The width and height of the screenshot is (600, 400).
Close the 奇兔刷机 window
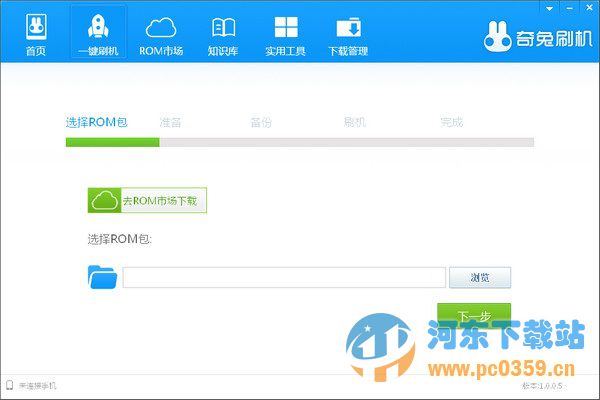(x=590, y=8)
